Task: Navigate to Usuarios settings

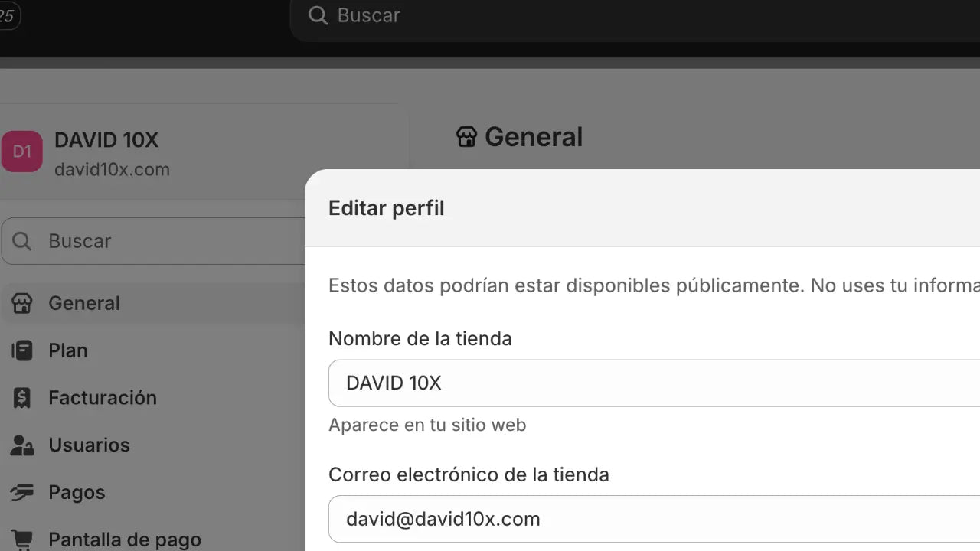Action: tap(89, 445)
